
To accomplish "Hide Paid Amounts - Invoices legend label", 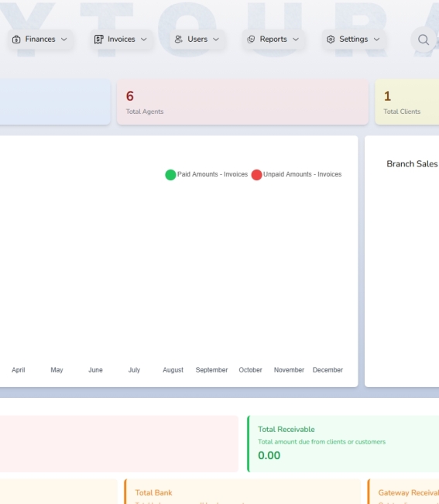I will pos(212,174).
